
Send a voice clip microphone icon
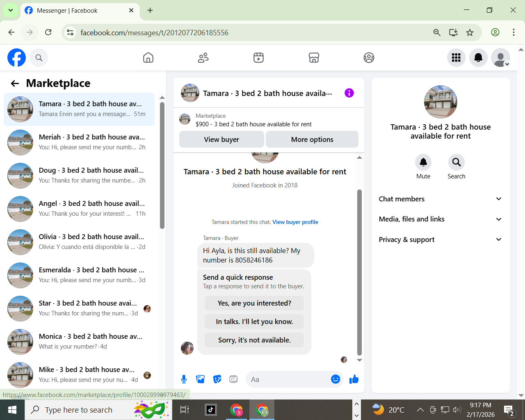click(184, 379)
